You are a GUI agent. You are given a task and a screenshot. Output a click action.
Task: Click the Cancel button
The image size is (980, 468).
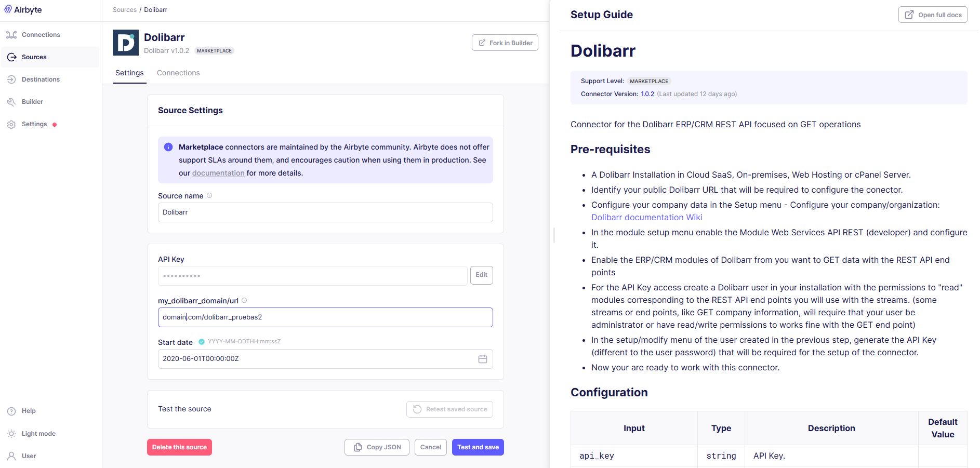[x=431, y=447]
